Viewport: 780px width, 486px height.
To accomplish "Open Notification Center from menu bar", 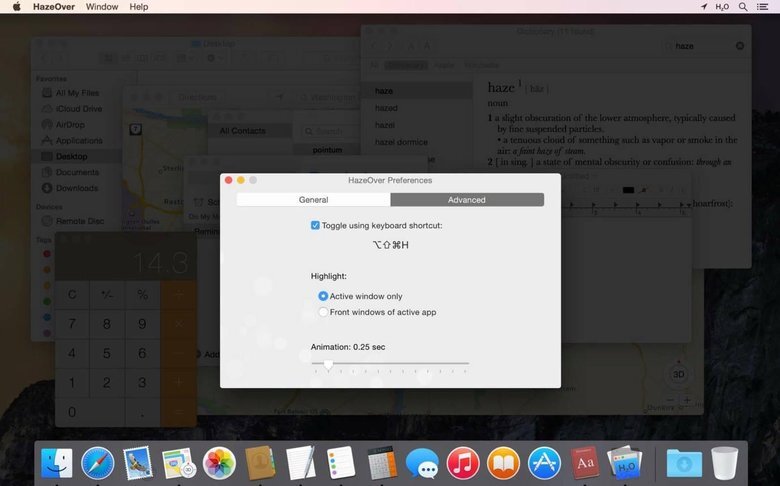I will pyautogui.click(x=762, y=6).
